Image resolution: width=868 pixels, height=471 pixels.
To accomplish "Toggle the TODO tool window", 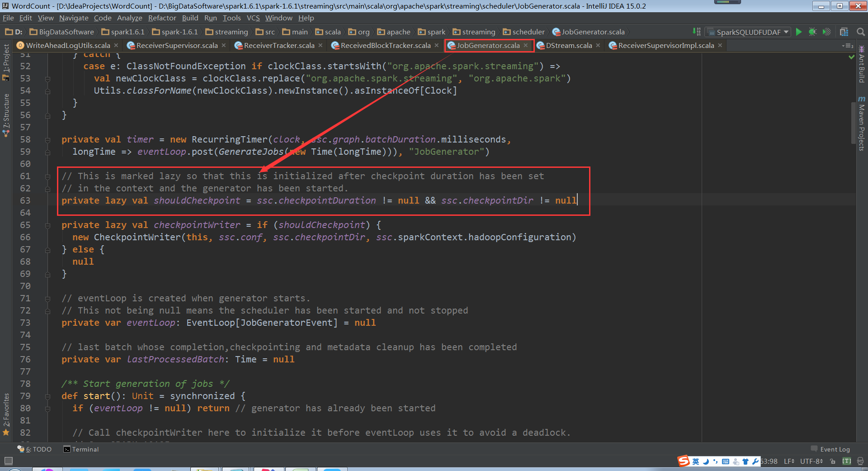I will click(x=35, y=449).
